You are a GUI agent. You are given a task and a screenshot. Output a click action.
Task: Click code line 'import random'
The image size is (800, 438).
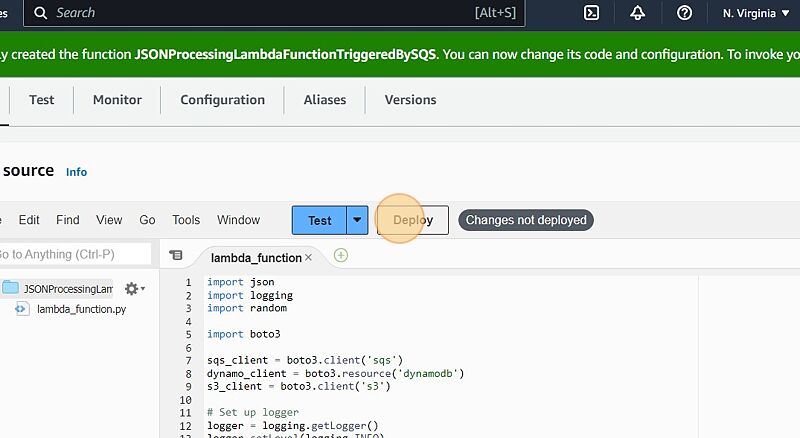246,308
